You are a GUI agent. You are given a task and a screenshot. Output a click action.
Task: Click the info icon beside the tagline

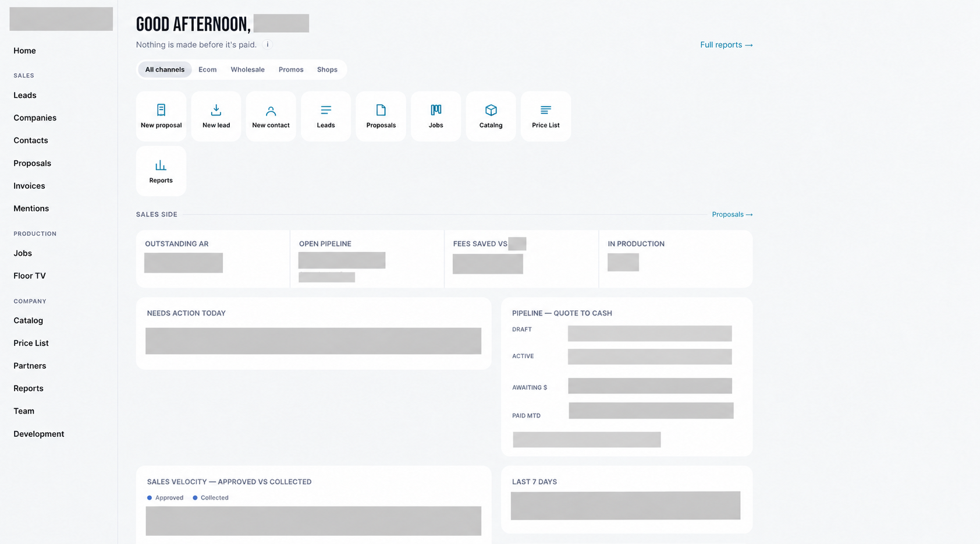tap(268, 45)
